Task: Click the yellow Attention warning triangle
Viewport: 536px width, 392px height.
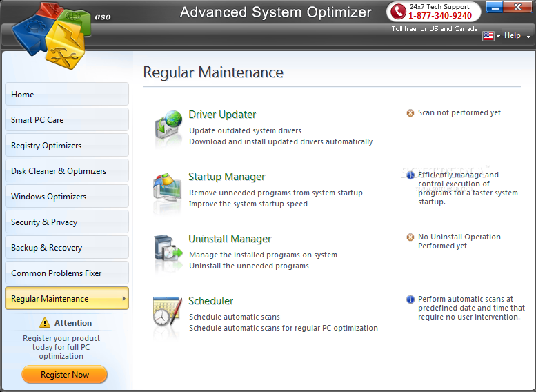Action: tap(44, 322)
